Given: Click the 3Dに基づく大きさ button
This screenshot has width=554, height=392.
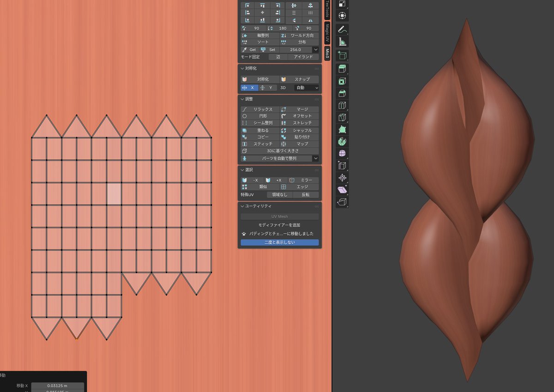Looking at the screenshot, I should (280, 151).
